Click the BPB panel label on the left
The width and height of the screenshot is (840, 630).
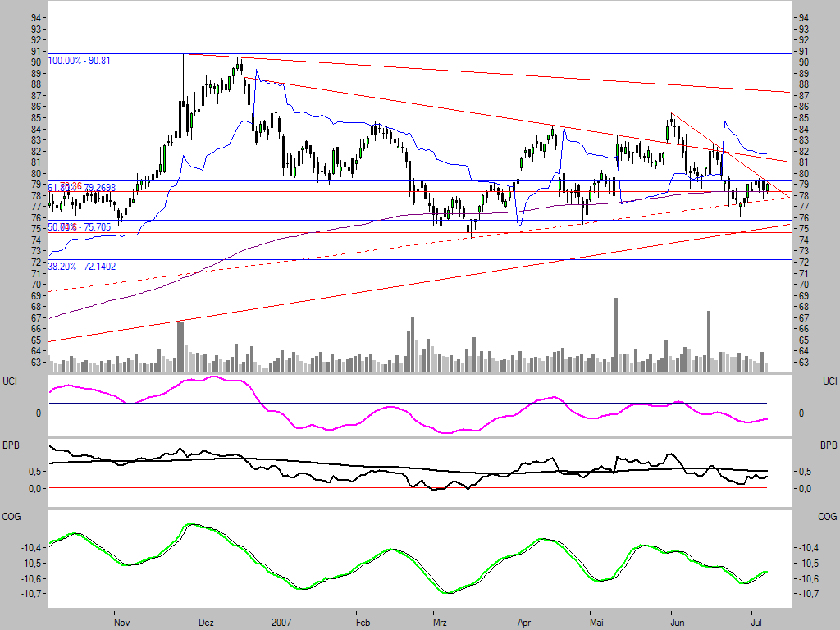(10, 445)
